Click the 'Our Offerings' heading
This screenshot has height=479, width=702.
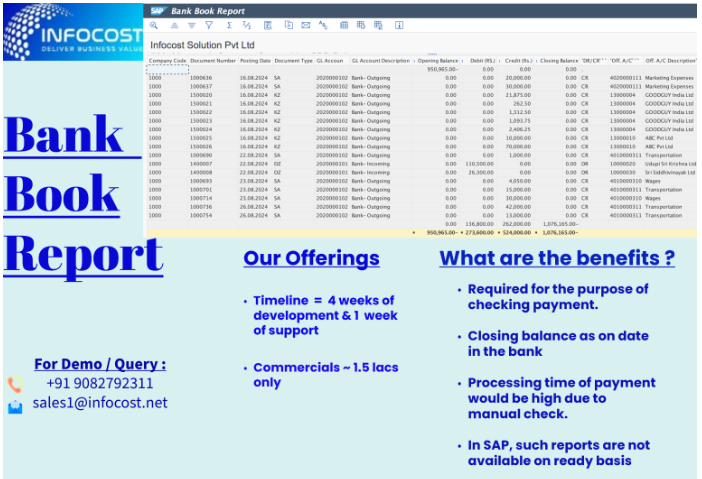point(312,258)
